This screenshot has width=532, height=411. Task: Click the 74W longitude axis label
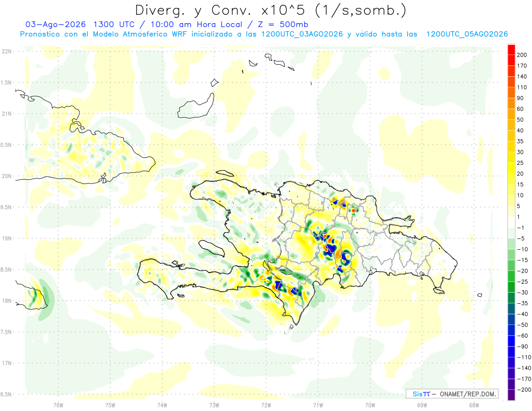point(162,405)
